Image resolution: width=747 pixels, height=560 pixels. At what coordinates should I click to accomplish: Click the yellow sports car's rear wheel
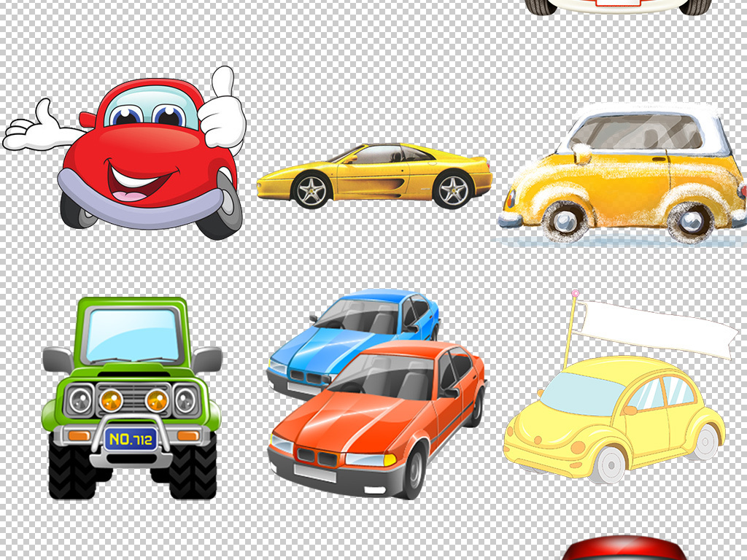click(452, 190)
